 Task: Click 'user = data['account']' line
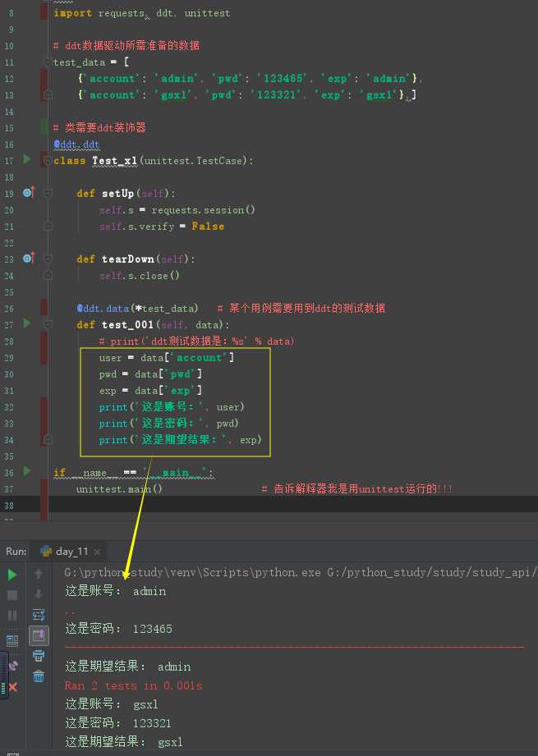coord(167,357)
